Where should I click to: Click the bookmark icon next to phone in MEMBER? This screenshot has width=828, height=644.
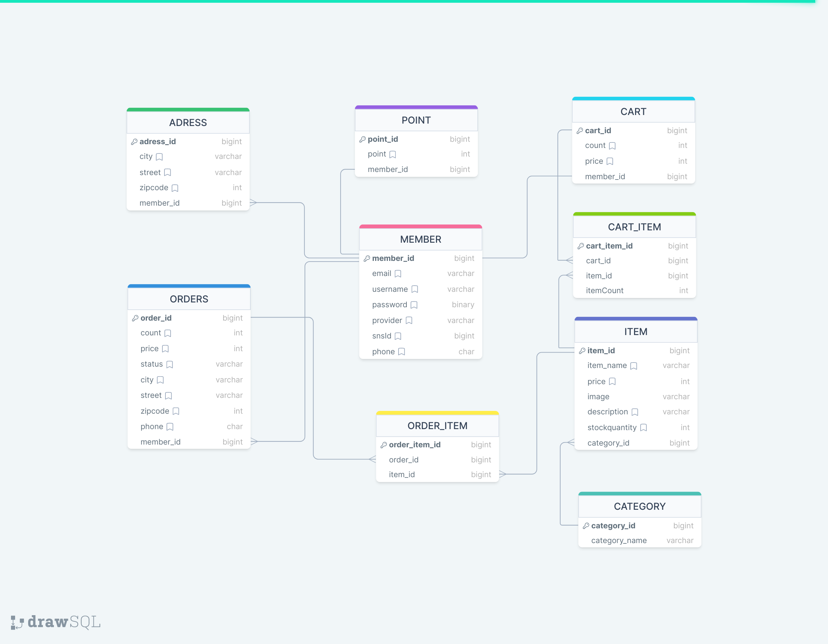click(x=402, y=352)
